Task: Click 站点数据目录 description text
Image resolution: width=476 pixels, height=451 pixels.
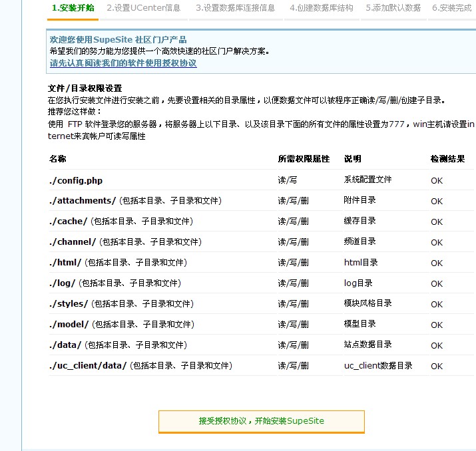Action: click(x=368, y=345)
